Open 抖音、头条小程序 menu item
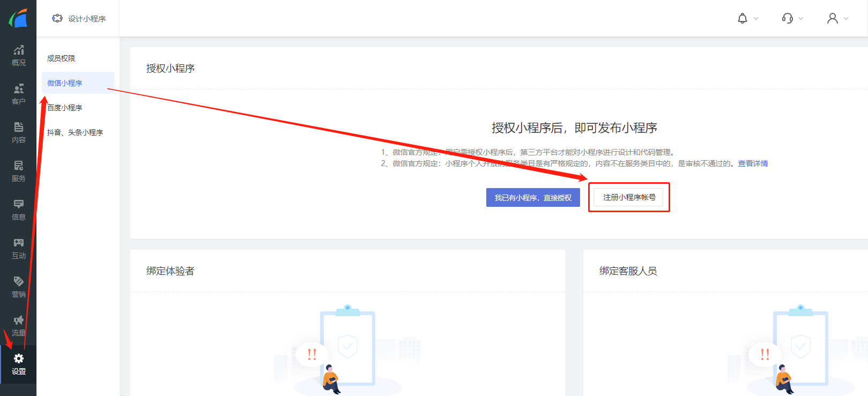 (75, 132)
